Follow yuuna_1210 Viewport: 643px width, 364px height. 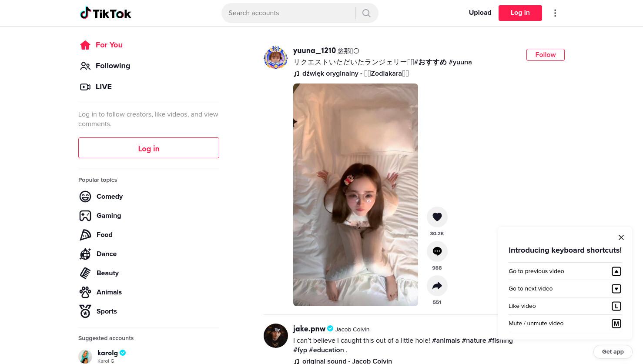tap(545, 55)
